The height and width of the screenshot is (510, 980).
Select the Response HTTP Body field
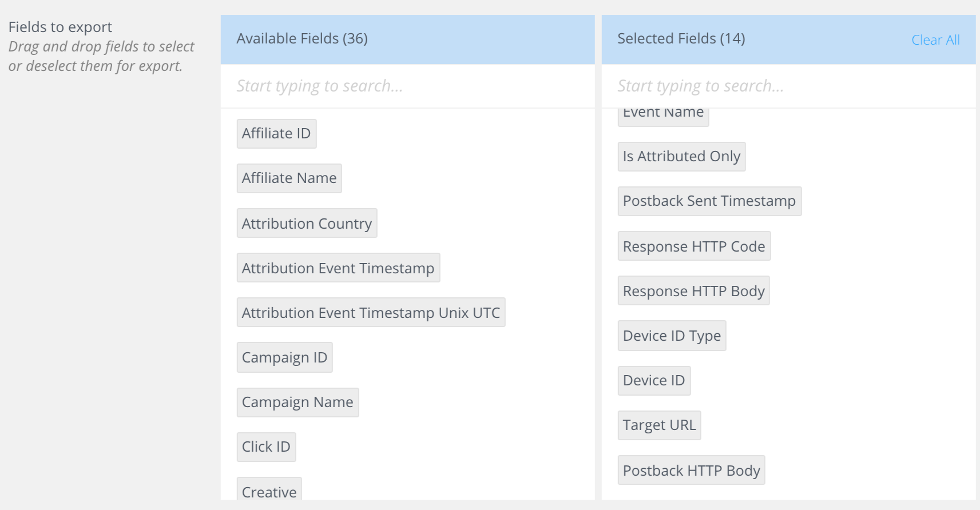tap(693, 290)
